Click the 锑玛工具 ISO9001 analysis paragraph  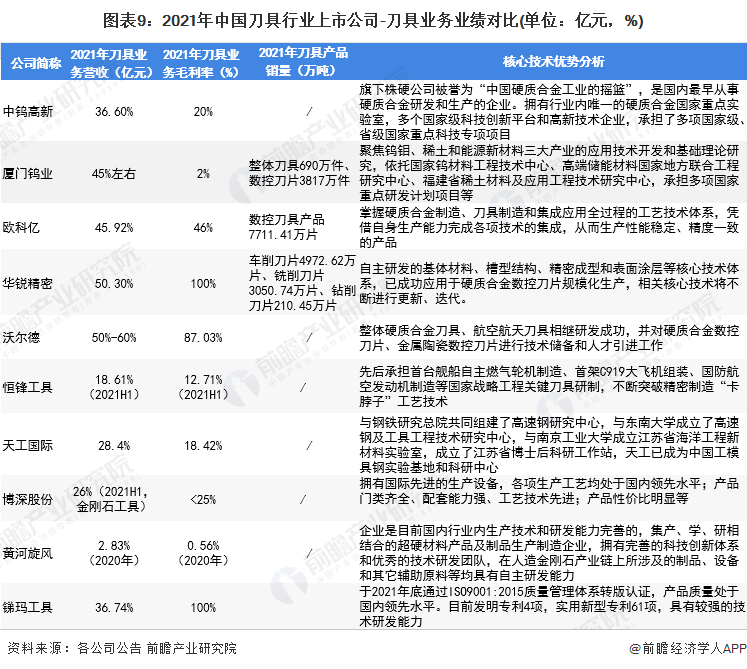[552, 607]
